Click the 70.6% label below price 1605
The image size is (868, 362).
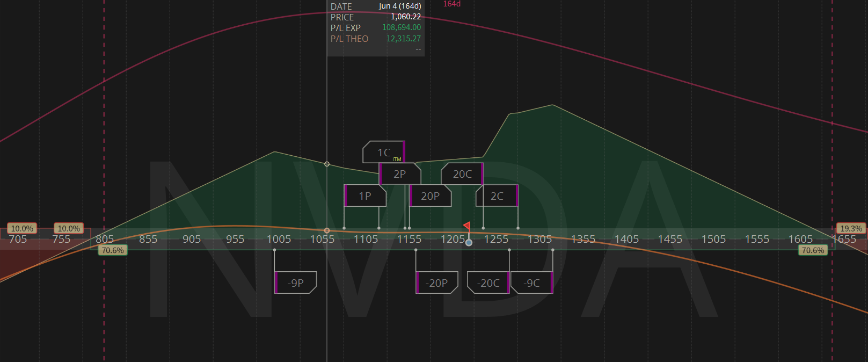[x=813, y=250]
